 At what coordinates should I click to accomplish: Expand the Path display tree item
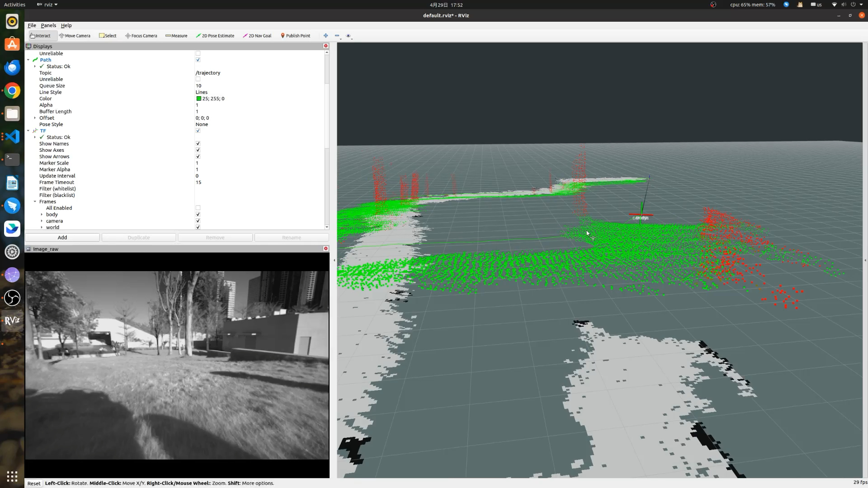pos(28,60)
